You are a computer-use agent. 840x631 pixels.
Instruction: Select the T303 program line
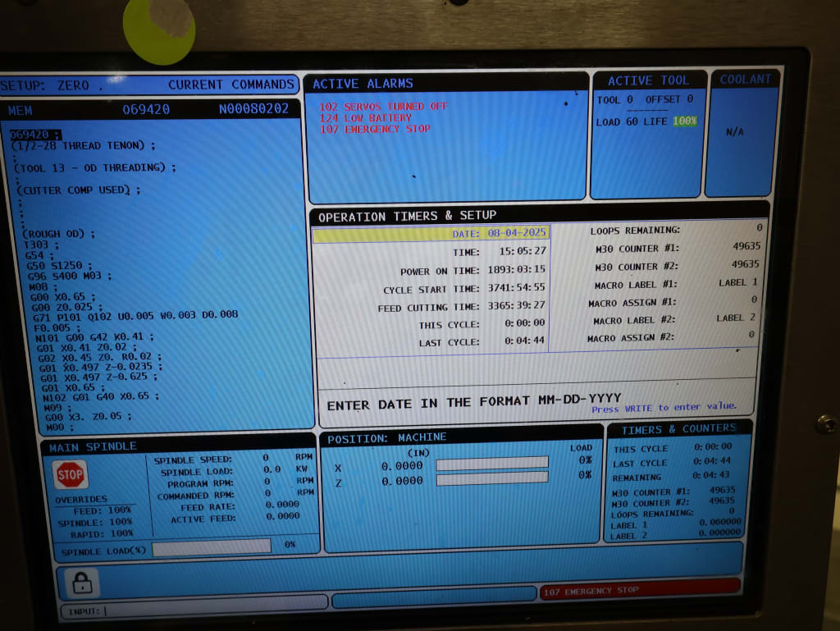pyautogui.click(x=41, y=245)
